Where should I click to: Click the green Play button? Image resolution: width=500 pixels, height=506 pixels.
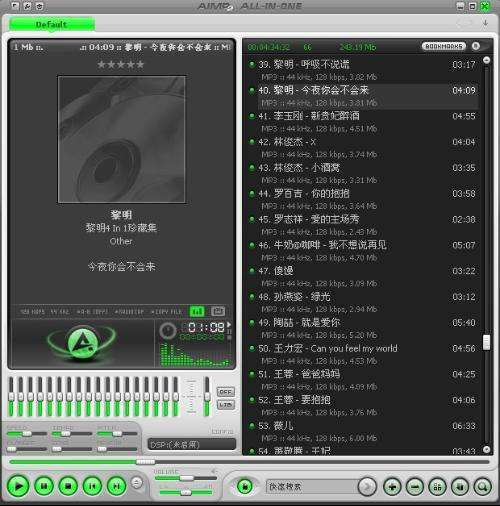[x=18, y=486]
